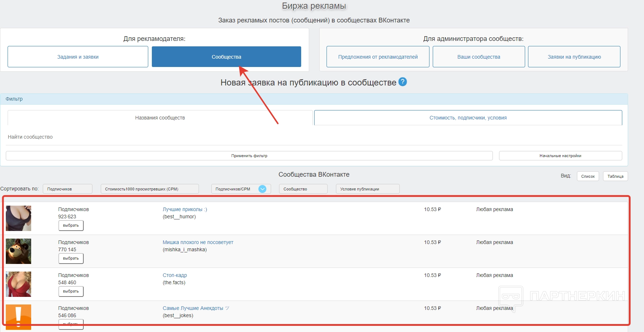
Task: Switch view to Таблица
Action: [x=615, y=176]
